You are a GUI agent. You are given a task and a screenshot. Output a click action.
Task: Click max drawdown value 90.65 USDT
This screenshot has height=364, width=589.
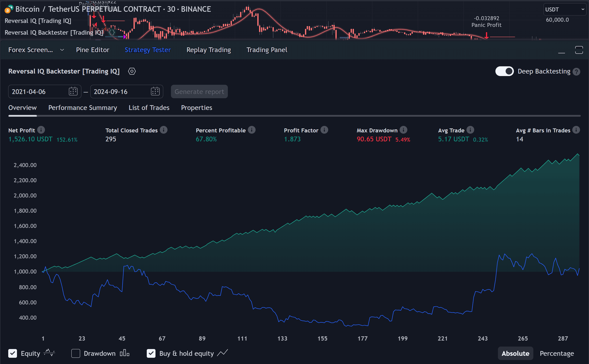tap(374, 139)
